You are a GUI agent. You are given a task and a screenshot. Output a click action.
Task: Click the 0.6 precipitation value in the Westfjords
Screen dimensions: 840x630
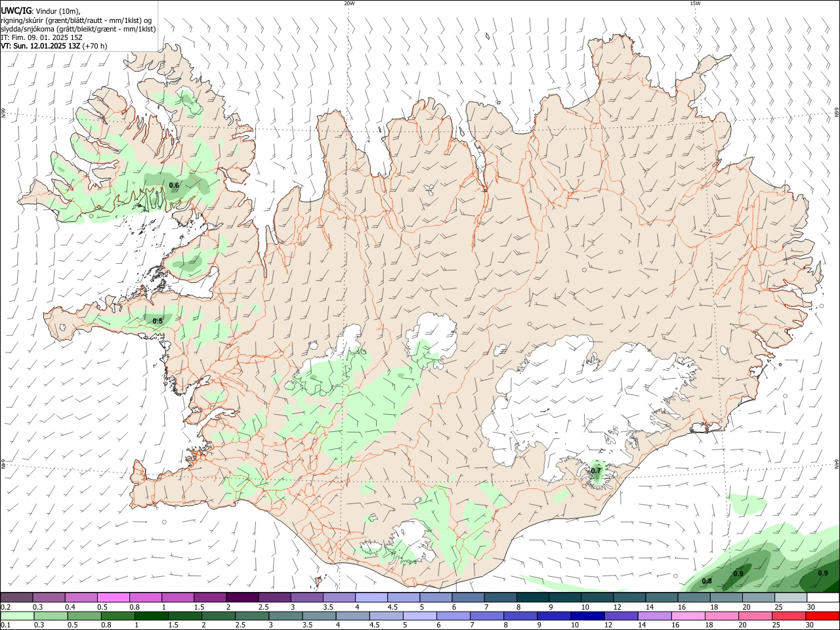pyautogui.click(x=174, y=186)
